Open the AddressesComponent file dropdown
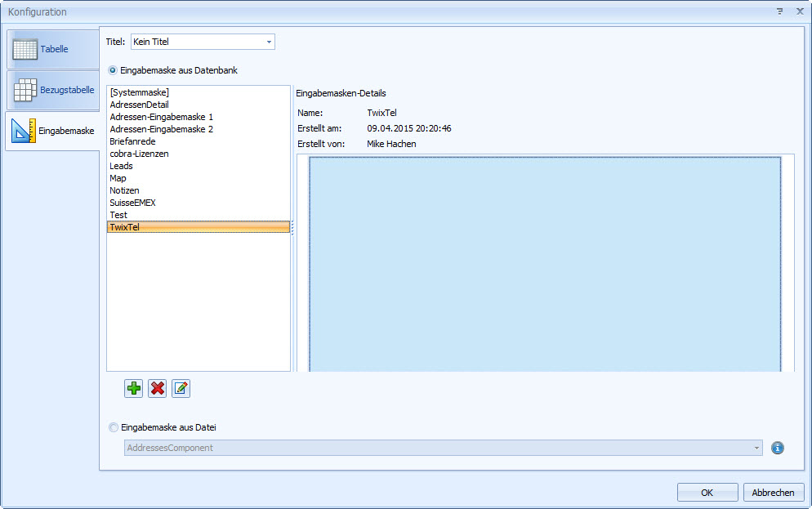812x509 pixels. point(756,448)
